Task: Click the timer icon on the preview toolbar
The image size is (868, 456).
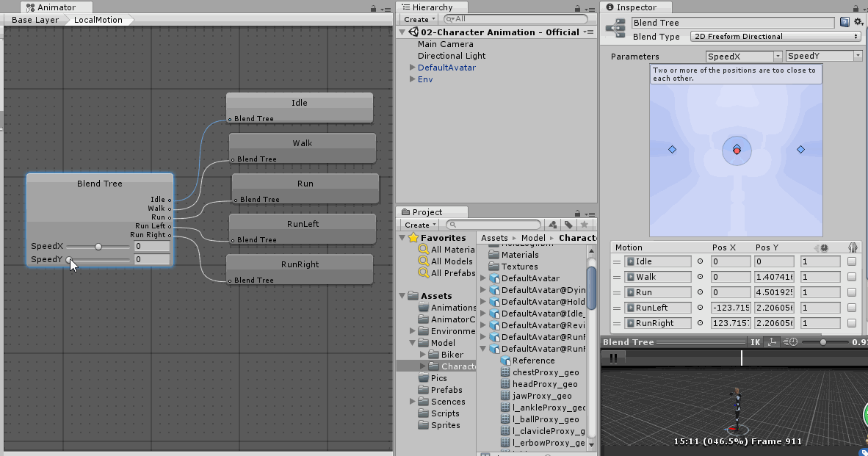Action: [790, 341]
